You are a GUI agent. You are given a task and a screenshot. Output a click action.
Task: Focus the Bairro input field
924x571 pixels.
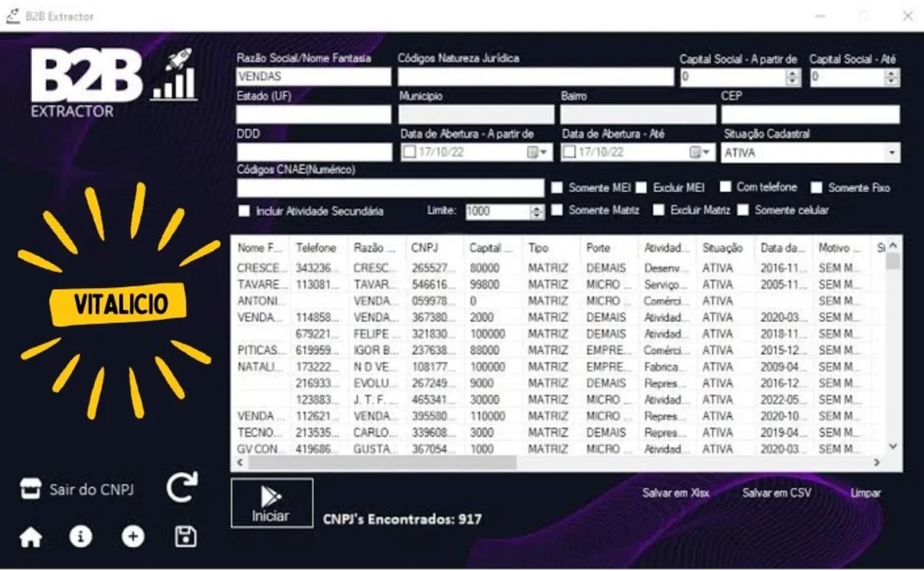click(x=638, y=114)
